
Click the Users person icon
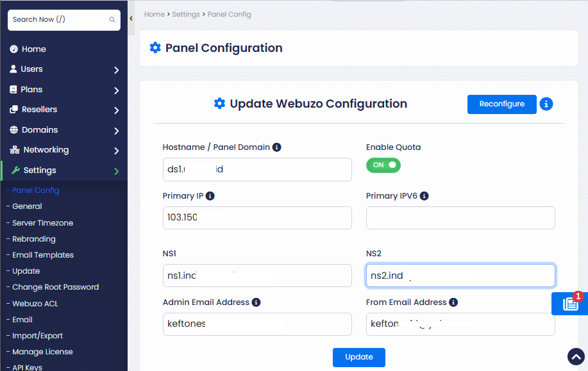coord(13,69)
